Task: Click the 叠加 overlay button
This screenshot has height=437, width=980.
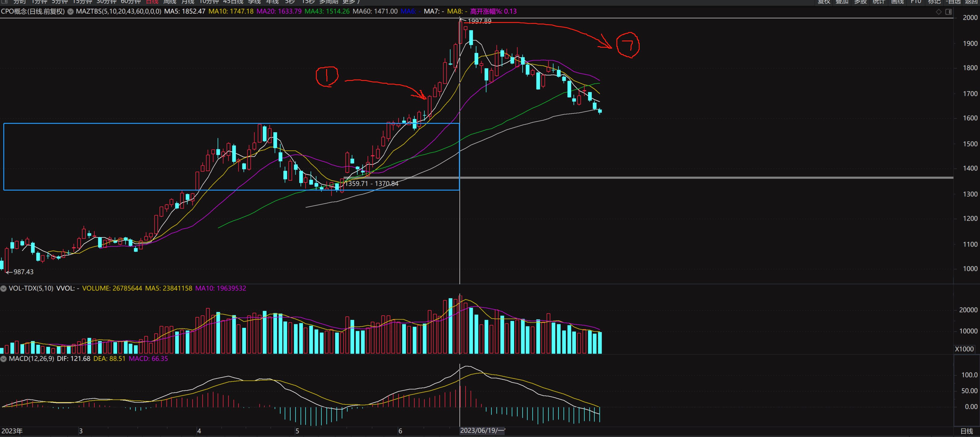Action: [x=842, y=2]
